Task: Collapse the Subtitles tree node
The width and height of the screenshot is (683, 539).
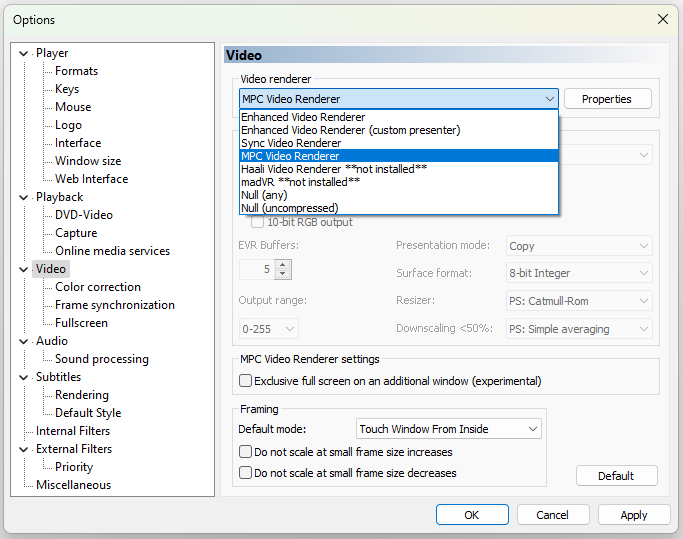Action: click(x=24, y=377)
